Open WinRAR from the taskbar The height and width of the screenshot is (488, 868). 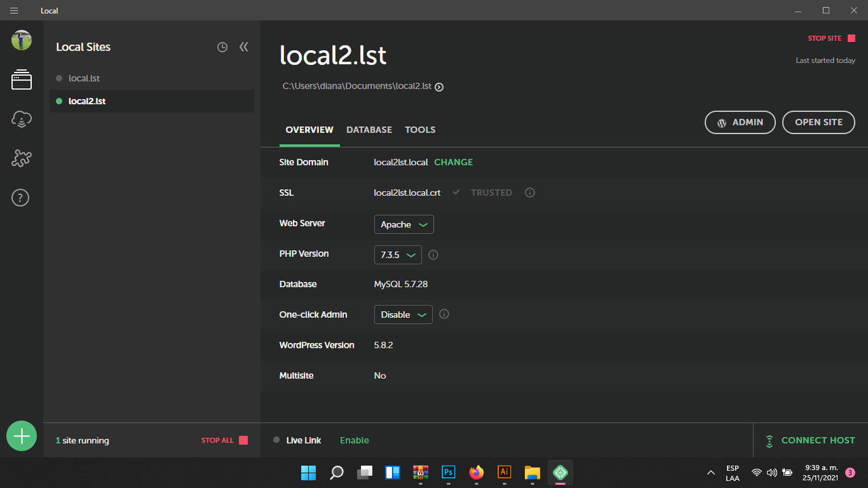pos(420,472)
